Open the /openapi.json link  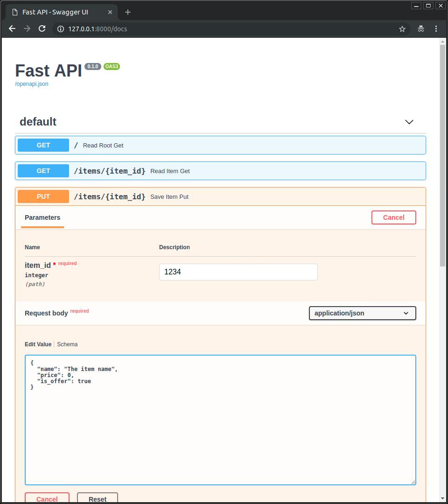[x=31, y=84]
